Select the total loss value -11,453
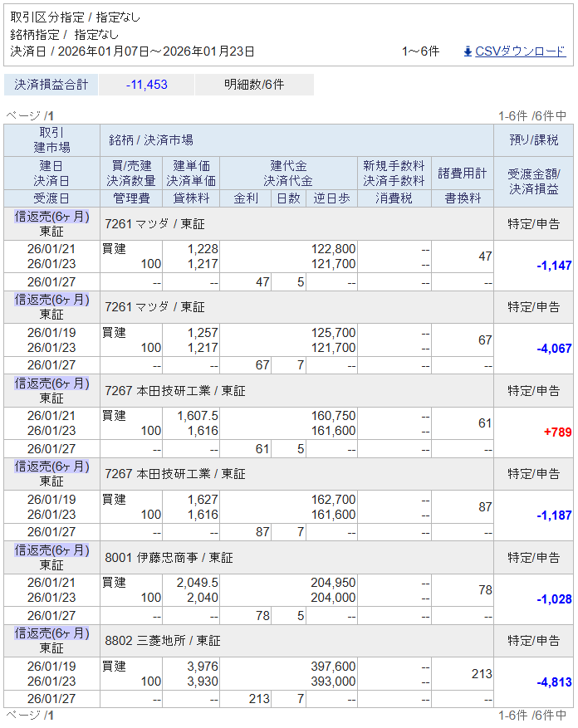 pos(146,85)
